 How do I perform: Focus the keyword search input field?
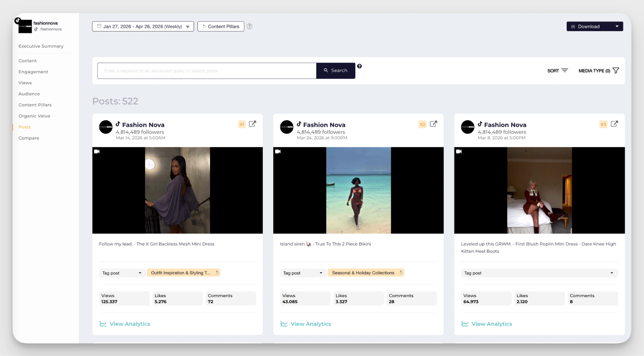click(207, 71)
